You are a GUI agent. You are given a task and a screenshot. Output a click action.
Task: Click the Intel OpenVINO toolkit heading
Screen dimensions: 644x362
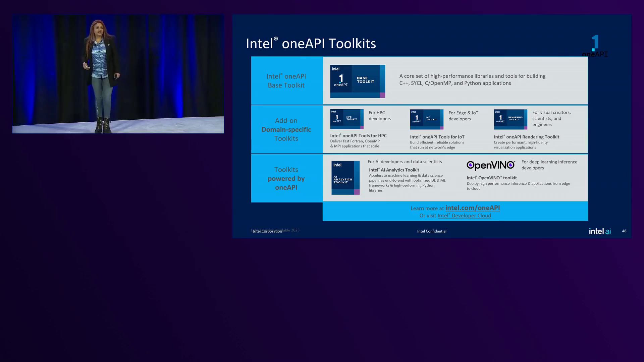491,178
